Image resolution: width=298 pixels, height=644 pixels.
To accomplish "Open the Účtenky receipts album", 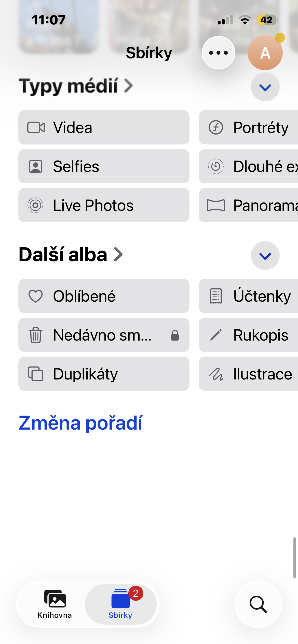I will pyautogui.click(x=248, y=296).
